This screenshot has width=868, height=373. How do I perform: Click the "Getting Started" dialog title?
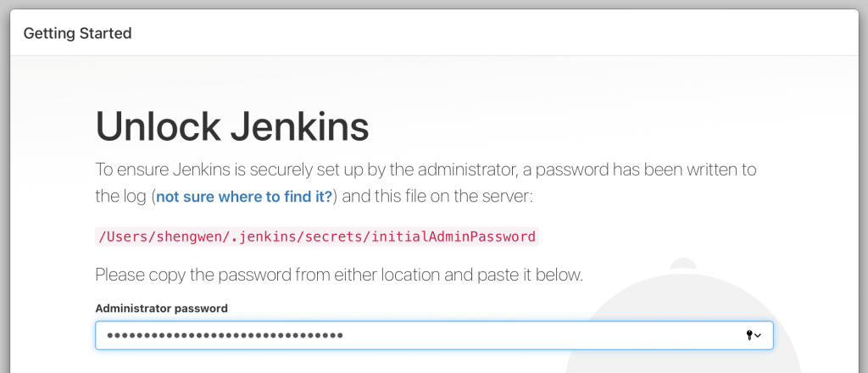coord(77,34)
